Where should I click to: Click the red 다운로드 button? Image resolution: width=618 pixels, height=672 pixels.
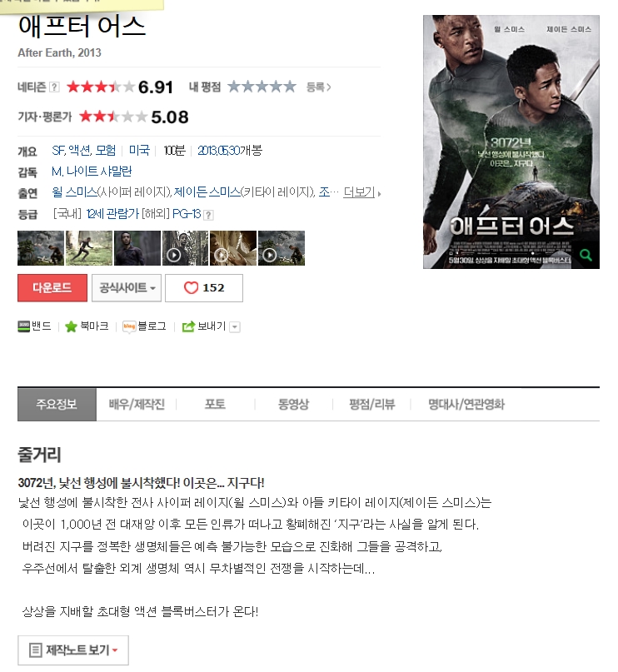tap(52, 288)
